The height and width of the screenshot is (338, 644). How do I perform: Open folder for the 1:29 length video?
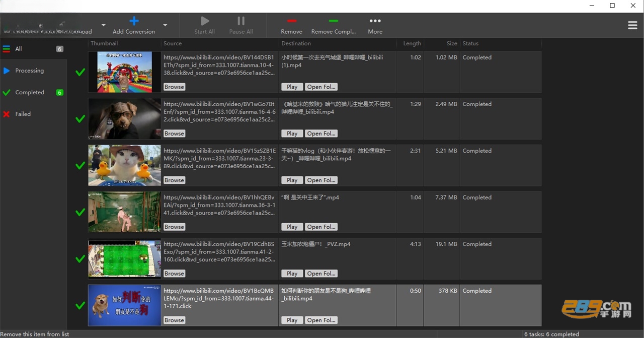coord(321,133)
